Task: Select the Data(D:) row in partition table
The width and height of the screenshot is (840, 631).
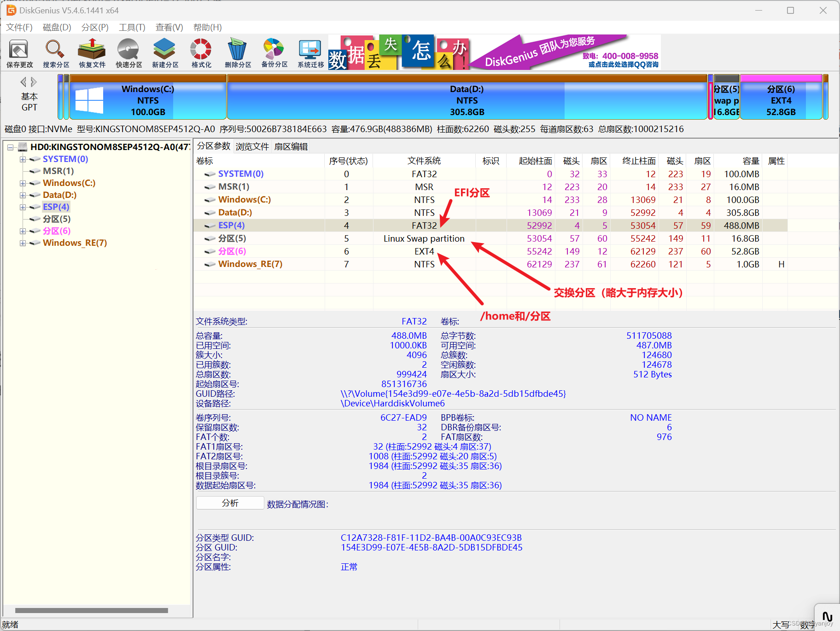Action: point(490,213)
